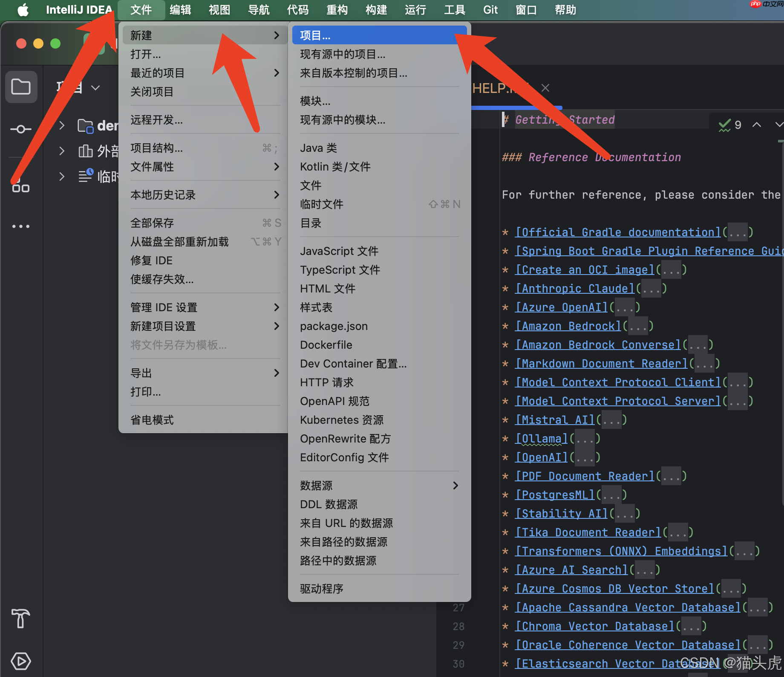Expand the 最近的项目 submenu
784x677 pixels.
point(277,72)
